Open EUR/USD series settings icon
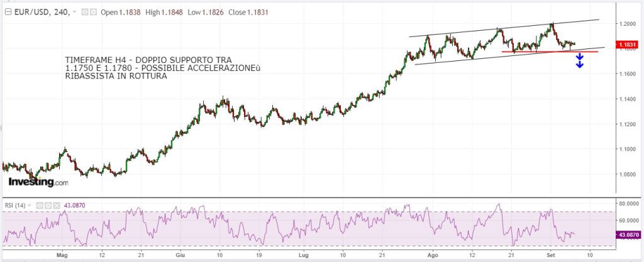 93,12
